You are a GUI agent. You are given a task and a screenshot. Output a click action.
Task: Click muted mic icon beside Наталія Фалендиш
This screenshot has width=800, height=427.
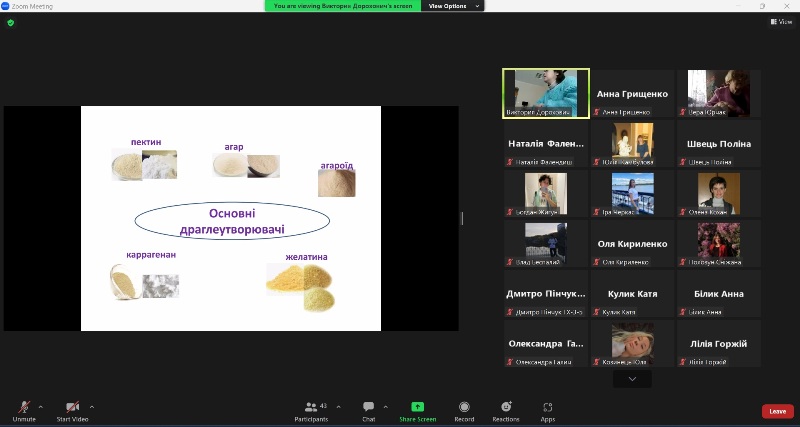click(510, 162)
